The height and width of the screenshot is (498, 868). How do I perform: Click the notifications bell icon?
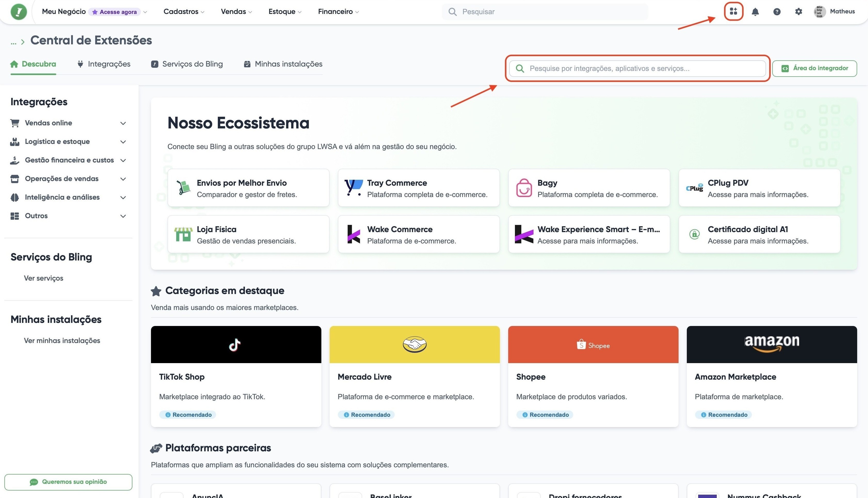(x=755, y=12)
